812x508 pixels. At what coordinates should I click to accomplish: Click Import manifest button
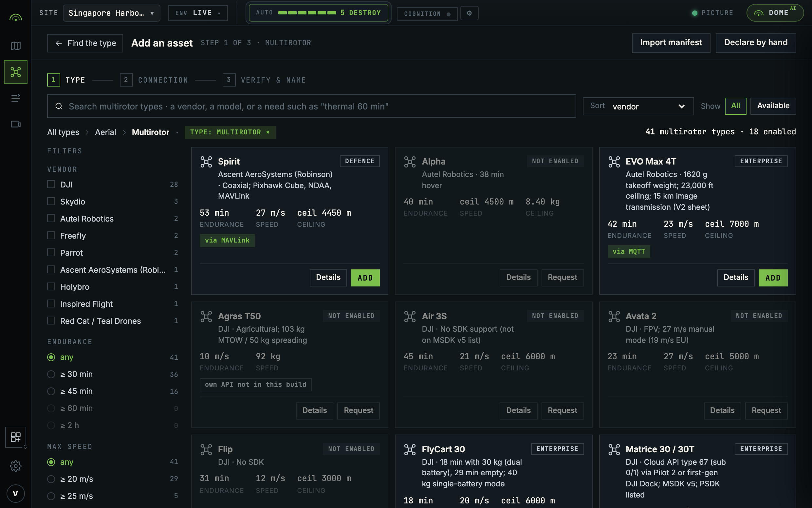pyautogui.click(x=671, y=43)
